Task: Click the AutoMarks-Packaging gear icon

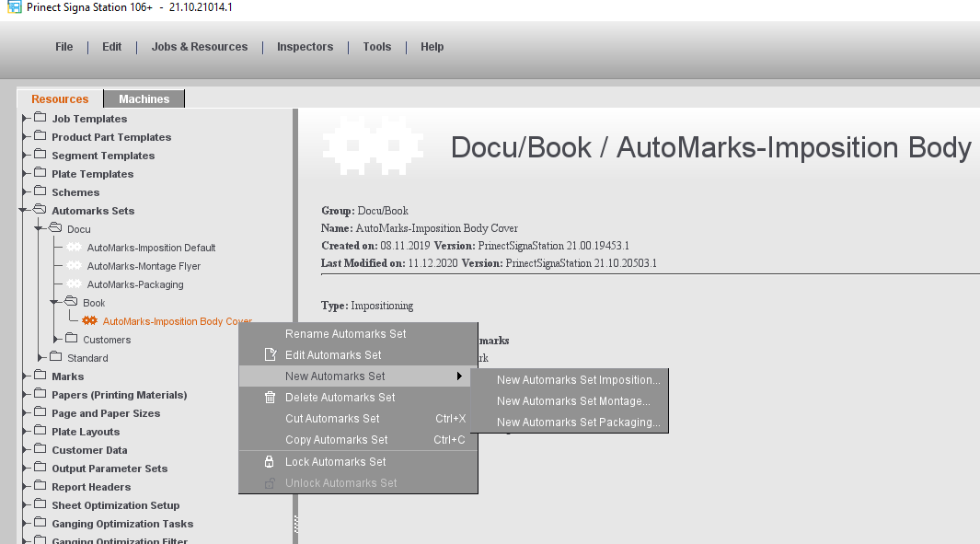Action: [75, 284]
